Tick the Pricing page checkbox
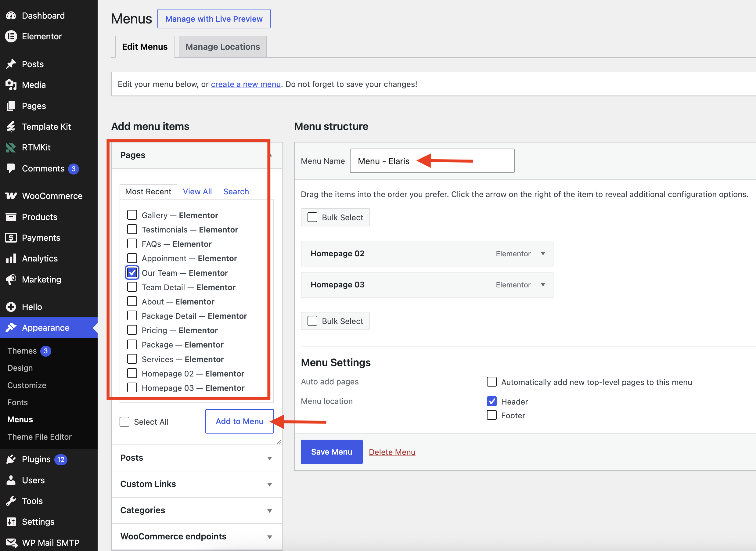 tap(132, 330)
